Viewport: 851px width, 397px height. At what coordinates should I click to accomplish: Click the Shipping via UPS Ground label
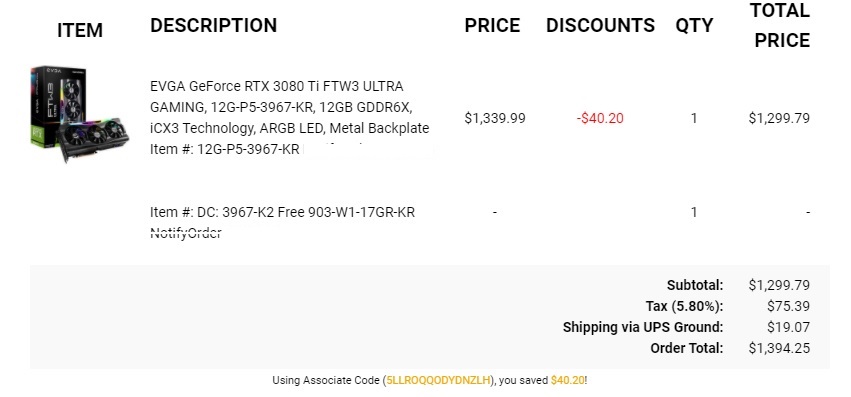coord(643,327)
